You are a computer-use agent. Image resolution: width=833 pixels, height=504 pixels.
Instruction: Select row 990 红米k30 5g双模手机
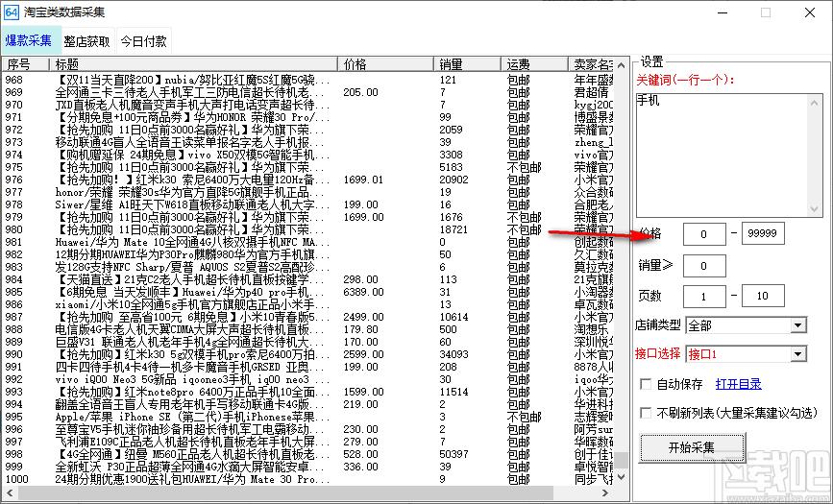tap(308, 354)
